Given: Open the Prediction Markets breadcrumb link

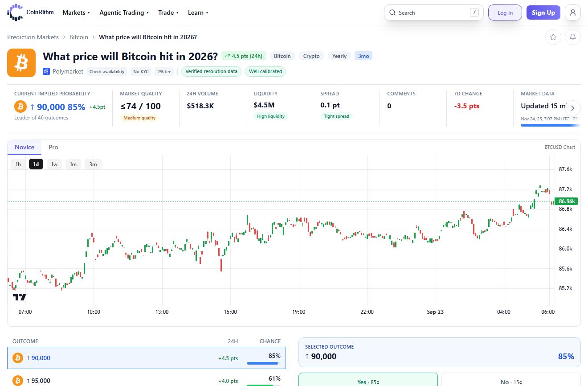Looking at the screenshot, I should coord(33,37).
